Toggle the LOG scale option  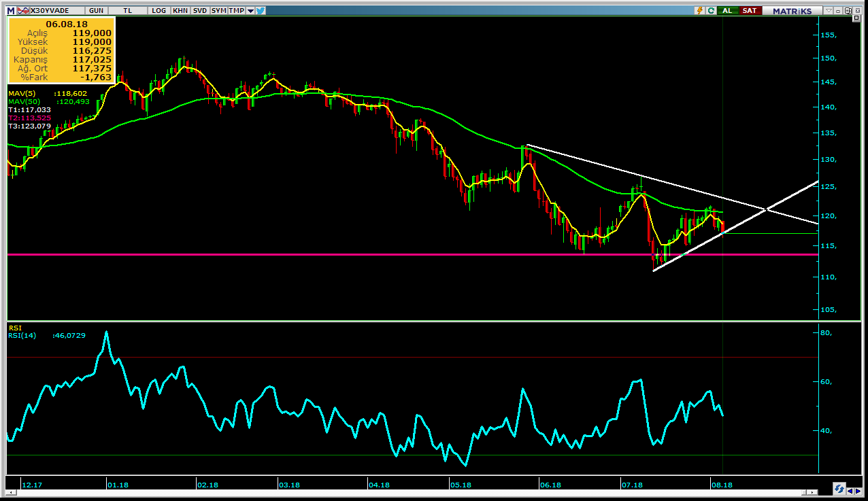(x=159, y=10)
